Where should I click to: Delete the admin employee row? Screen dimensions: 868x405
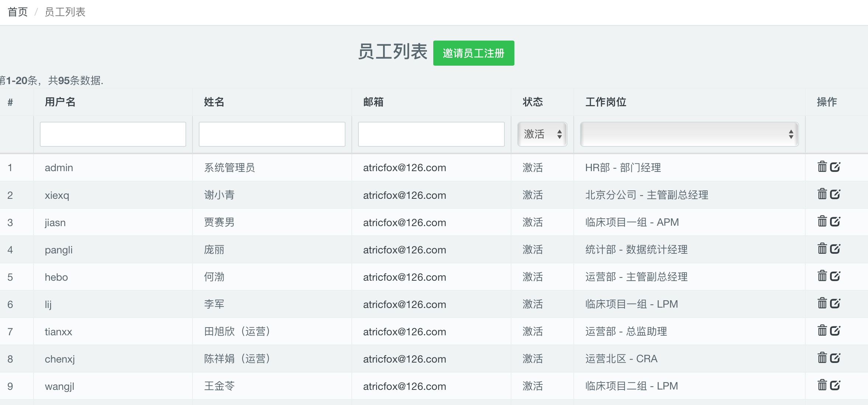pos(822,167)
